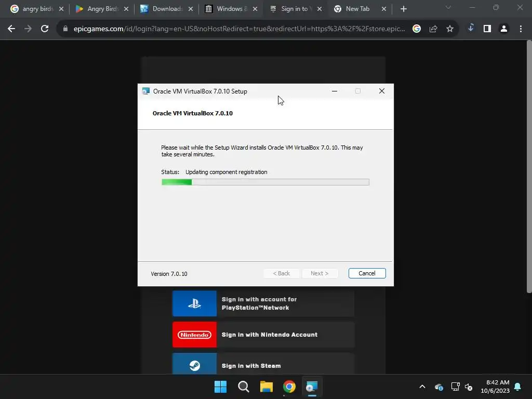
Task: Sign in with Nintendo Account
Action: 263,335
